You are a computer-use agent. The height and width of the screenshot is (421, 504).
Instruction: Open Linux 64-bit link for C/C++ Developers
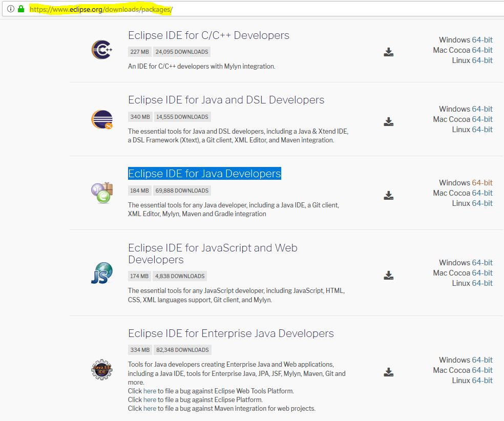pyautogui.click(x=482, y=60)
